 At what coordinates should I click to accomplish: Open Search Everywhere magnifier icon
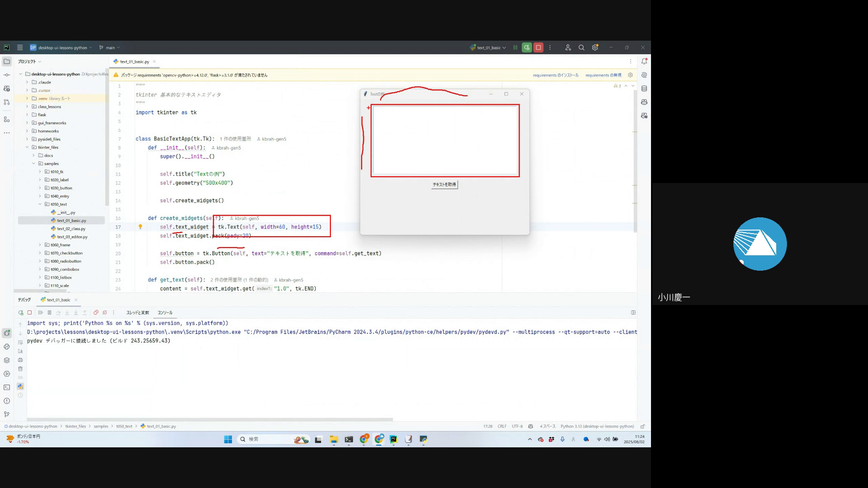click(x=581, y=47)
